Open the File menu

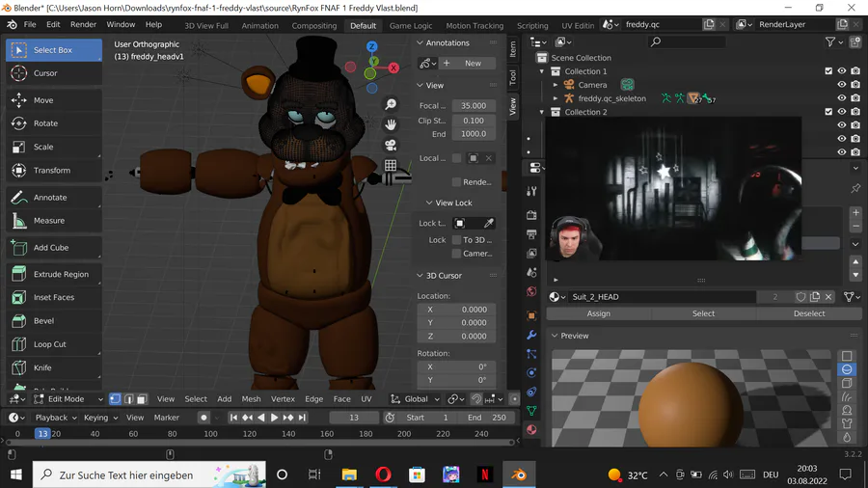pos(30,25)
